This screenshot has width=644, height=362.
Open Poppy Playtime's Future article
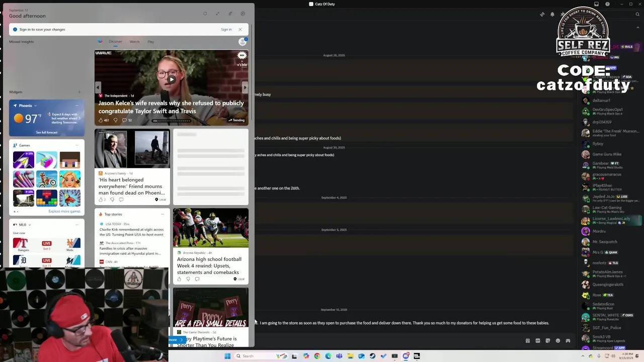pyautogui.click(x=207, y=341)
